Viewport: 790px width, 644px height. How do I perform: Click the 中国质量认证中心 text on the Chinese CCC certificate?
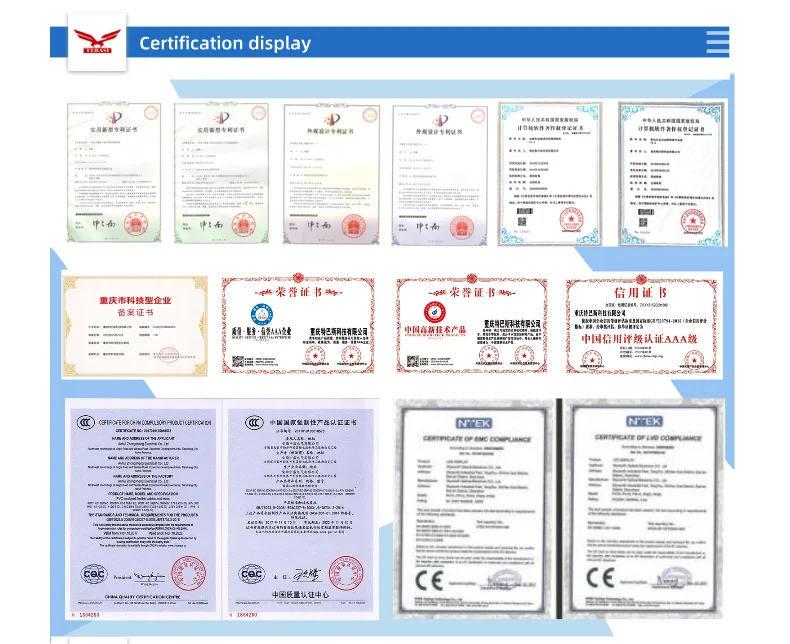click(301, 595)
